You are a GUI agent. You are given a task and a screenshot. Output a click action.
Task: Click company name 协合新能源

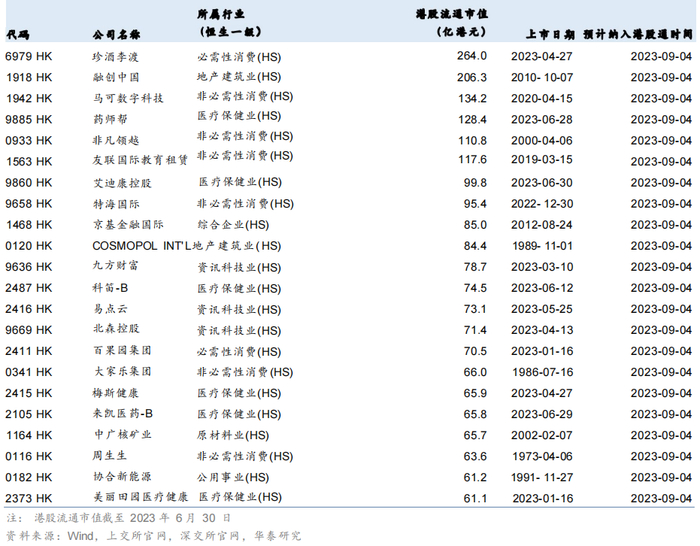[x=122, y=477]
